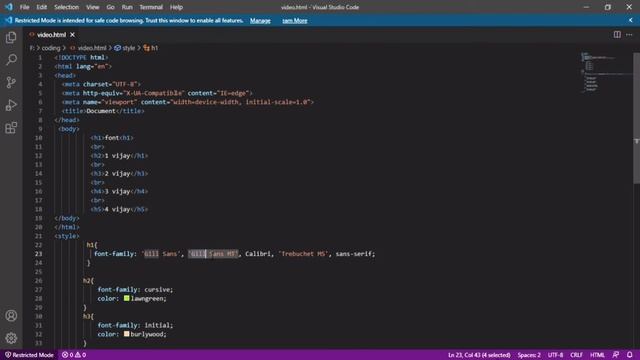Change language mode HTML
The height and width of the screenshot is (360, 640).
pyautogui.click(x=597, y=355)
